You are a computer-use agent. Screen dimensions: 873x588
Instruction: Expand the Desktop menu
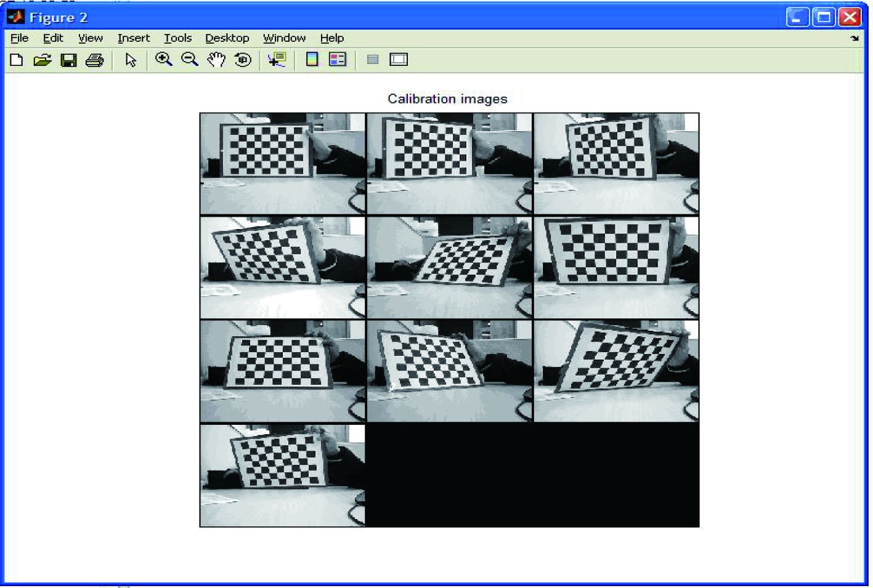227,38
